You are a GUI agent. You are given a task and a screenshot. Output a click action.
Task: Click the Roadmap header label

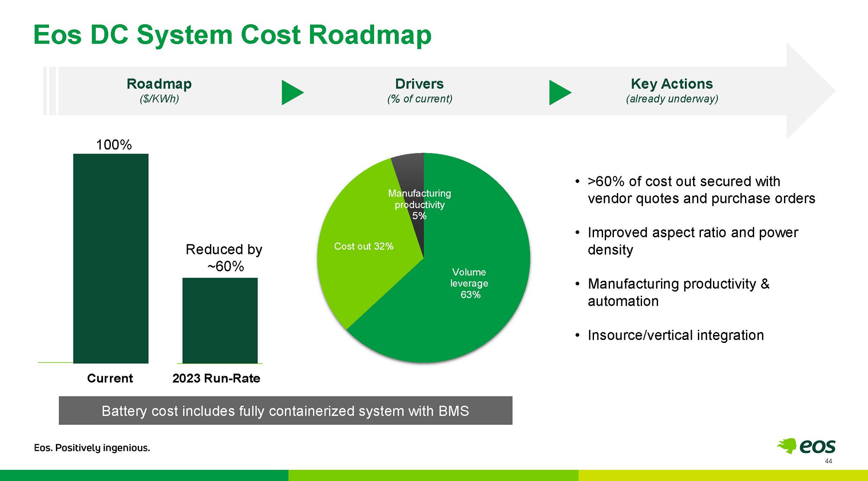pos(159,84)
